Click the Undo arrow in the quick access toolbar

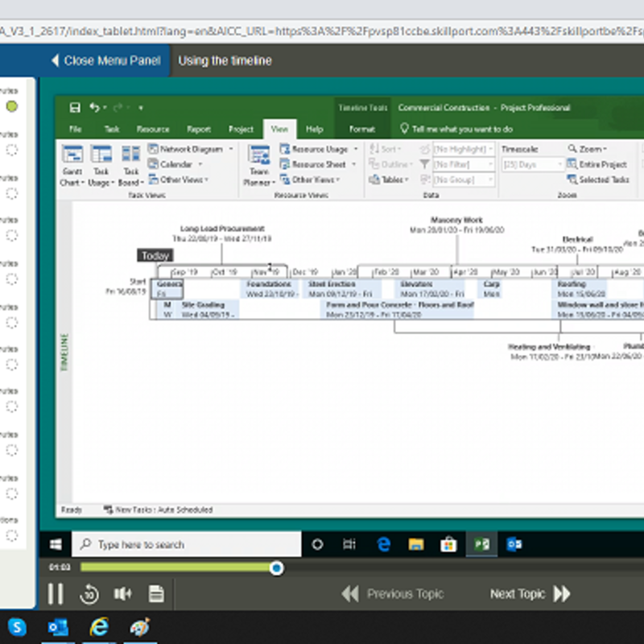94,108
